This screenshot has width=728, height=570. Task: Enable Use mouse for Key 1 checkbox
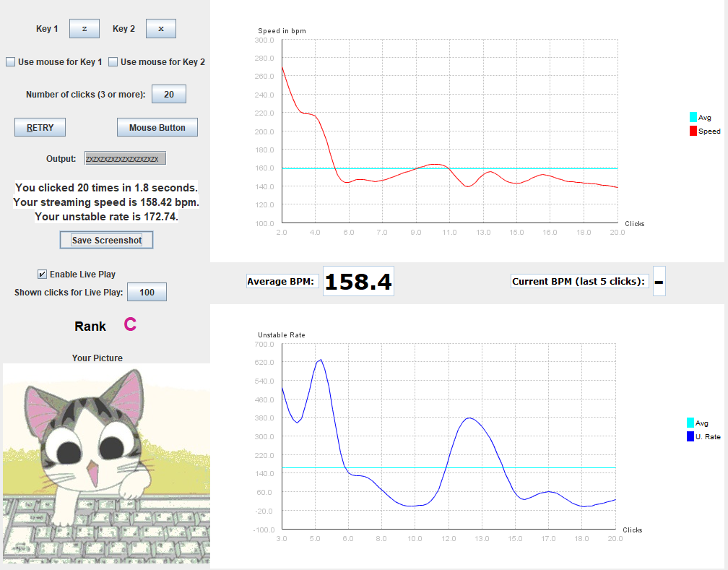pos(10,62)
